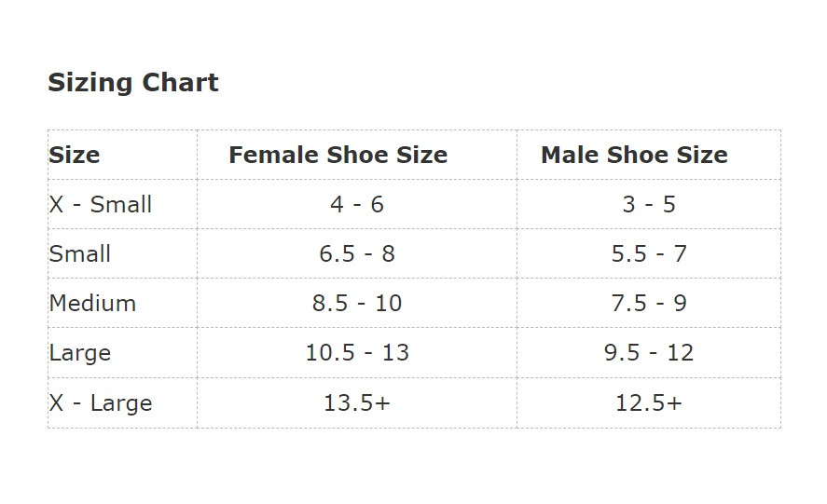Click male size value 9.5 - 12

point(649,353)
